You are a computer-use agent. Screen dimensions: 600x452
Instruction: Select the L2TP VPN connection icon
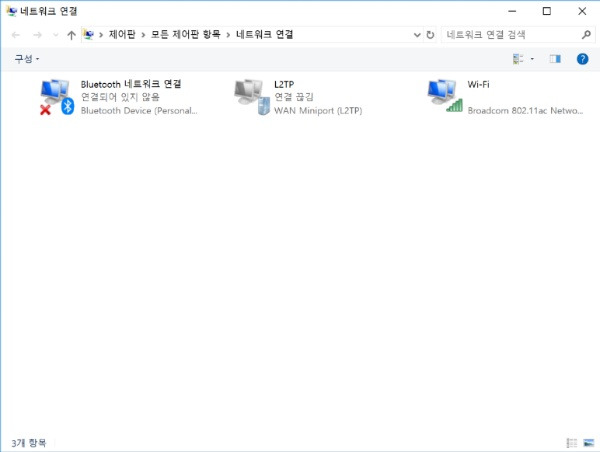click(252, 97)
